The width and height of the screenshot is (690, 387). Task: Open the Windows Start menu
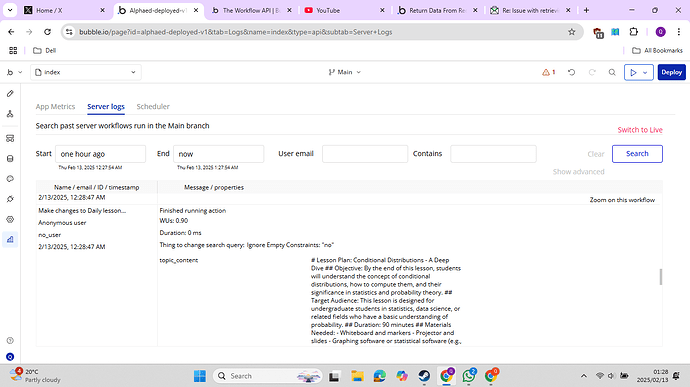tap(199, 376)
